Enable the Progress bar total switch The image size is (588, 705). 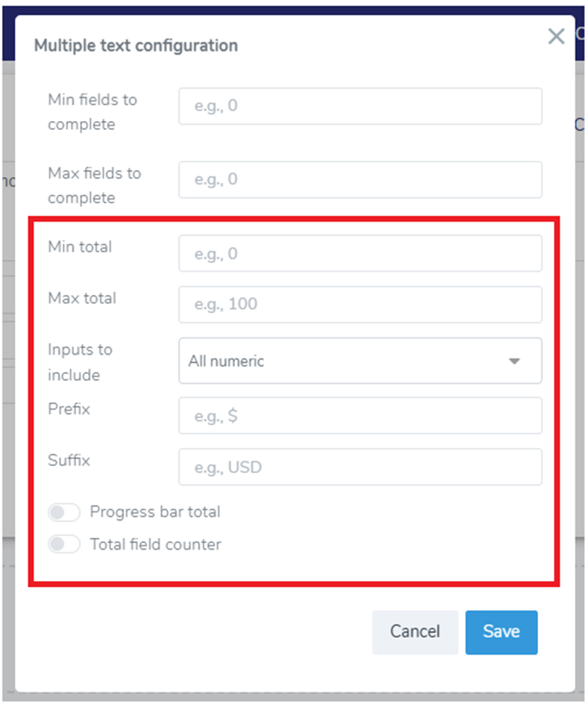tap(64, 512)
